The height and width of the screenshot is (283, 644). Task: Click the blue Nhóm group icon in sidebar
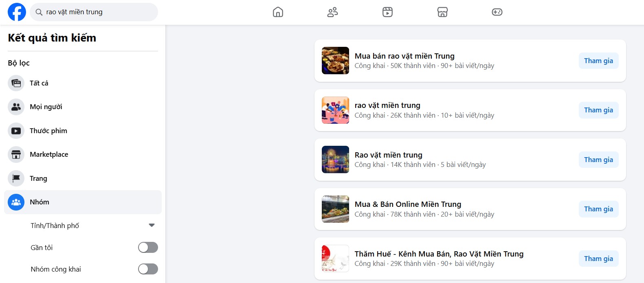tap(15, 202)
